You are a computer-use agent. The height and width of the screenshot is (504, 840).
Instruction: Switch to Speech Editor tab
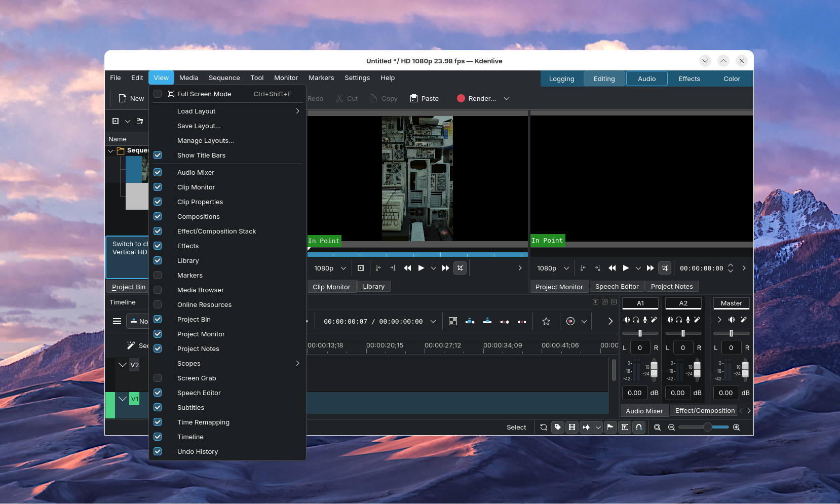(x=617, y=286)
